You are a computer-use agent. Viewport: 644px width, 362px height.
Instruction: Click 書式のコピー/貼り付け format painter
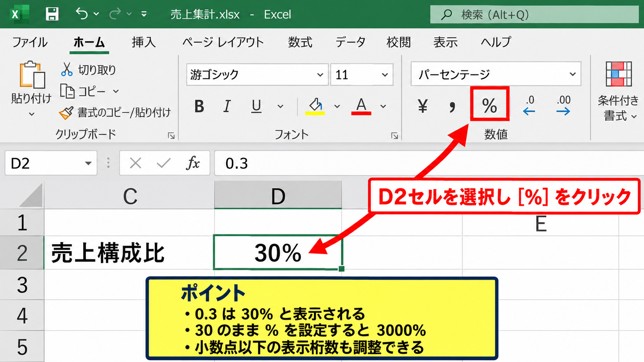pyautogui.click(x=115, y=112)
